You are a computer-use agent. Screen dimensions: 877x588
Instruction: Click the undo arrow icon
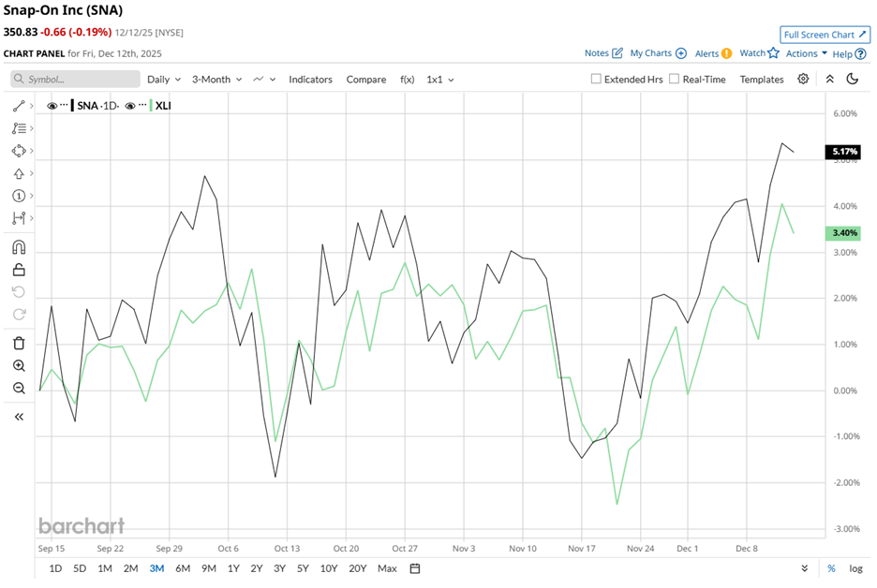[x=19, y=292]
